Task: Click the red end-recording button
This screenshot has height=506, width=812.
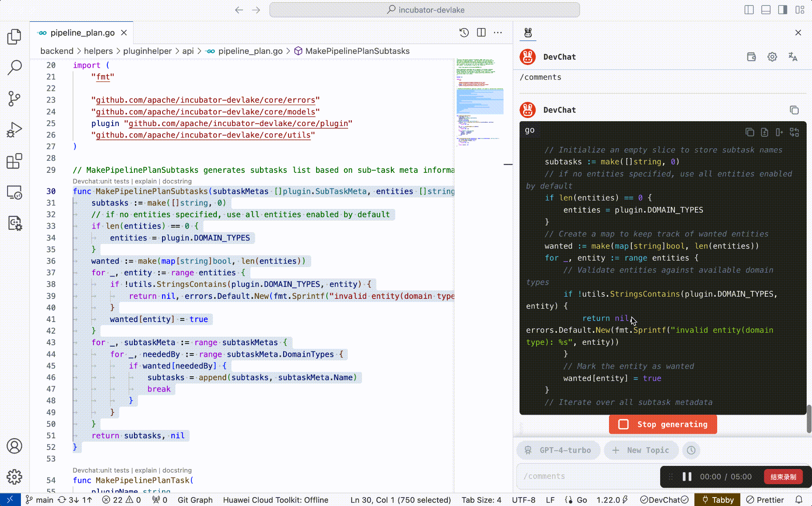Action: tap(783, 477)
